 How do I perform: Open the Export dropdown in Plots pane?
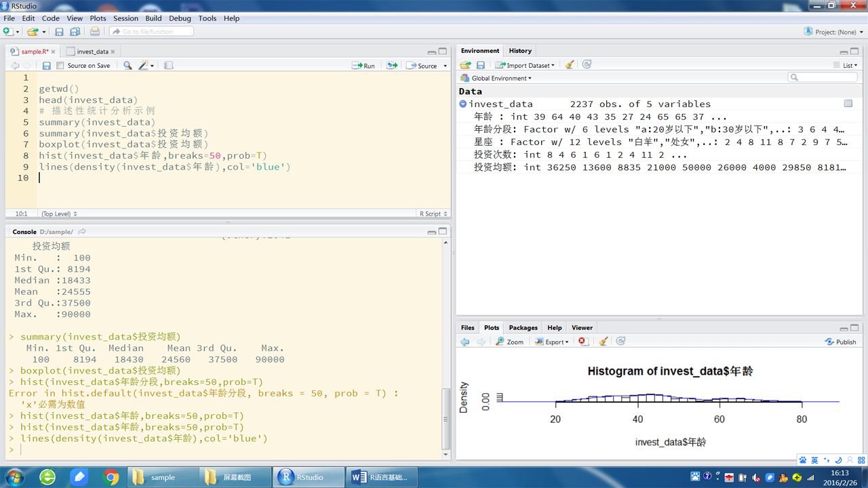point(552,342)
